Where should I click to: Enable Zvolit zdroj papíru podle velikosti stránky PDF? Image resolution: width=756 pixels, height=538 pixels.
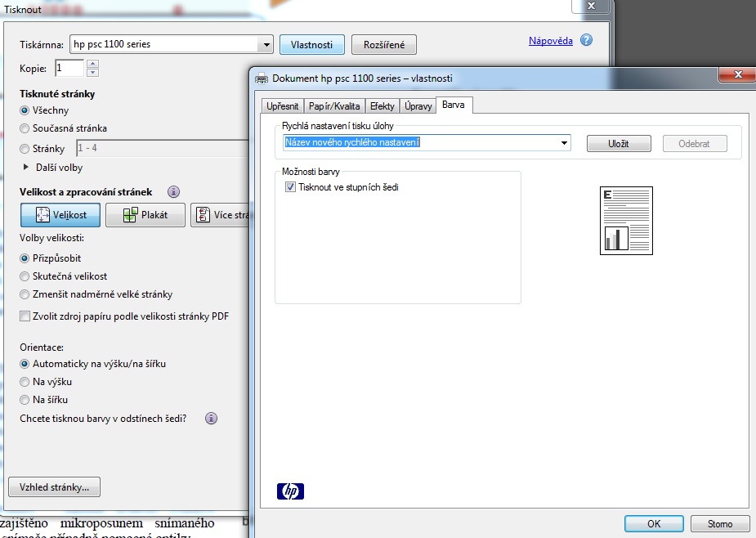25,316
